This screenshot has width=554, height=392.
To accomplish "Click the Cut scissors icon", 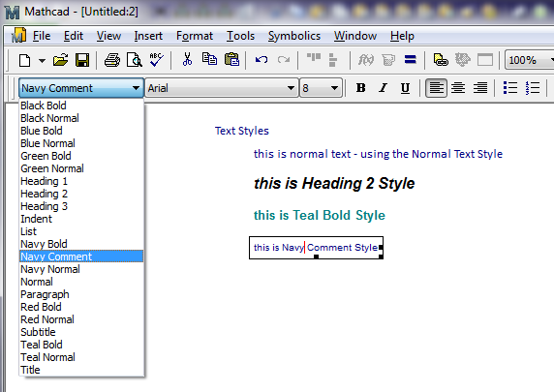I will pos(187,60).
